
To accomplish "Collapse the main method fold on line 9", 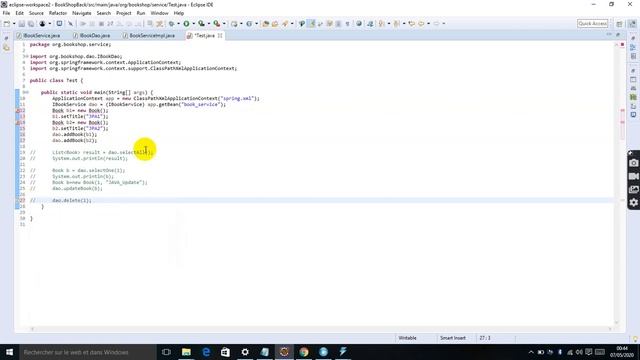I will click(x=27, y=92).
